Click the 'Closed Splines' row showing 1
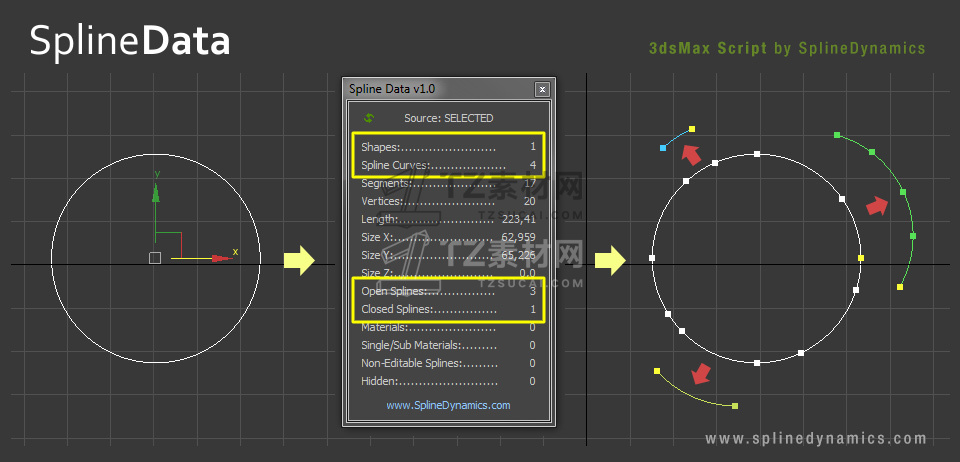 [448, 309]
